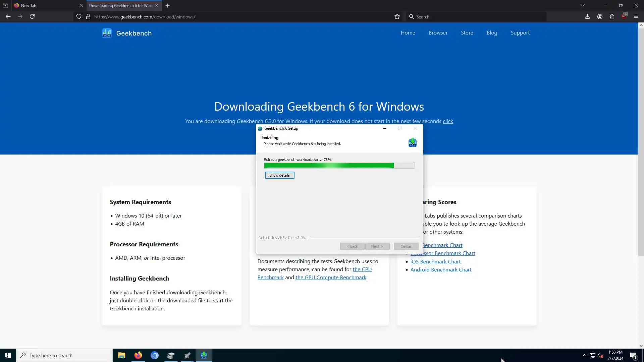The height and width of the screenshot is (362, 644).
Task: Open the Firefox downloads panel
Action: [x=587, y=16]
